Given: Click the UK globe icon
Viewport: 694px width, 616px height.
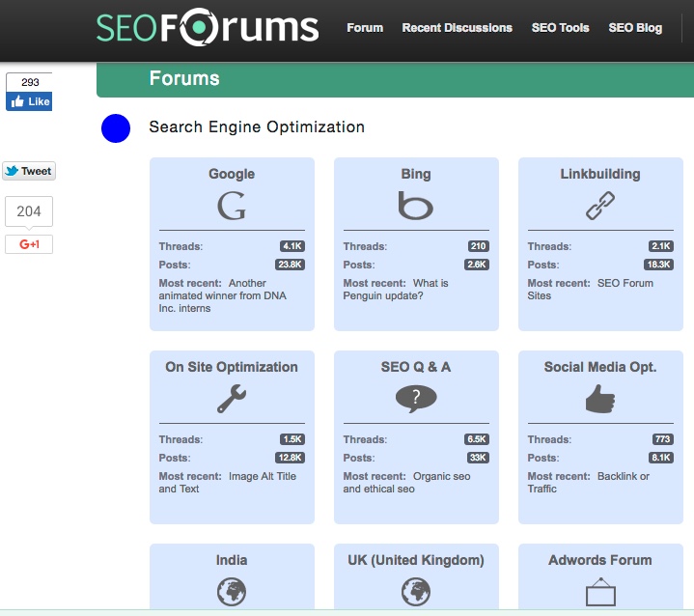Looking at the screenshot, I should pos(416,591).
